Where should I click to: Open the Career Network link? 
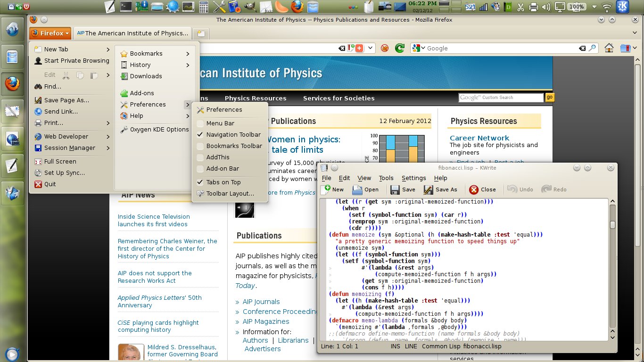pyautogui.click(x=479, y=138)
